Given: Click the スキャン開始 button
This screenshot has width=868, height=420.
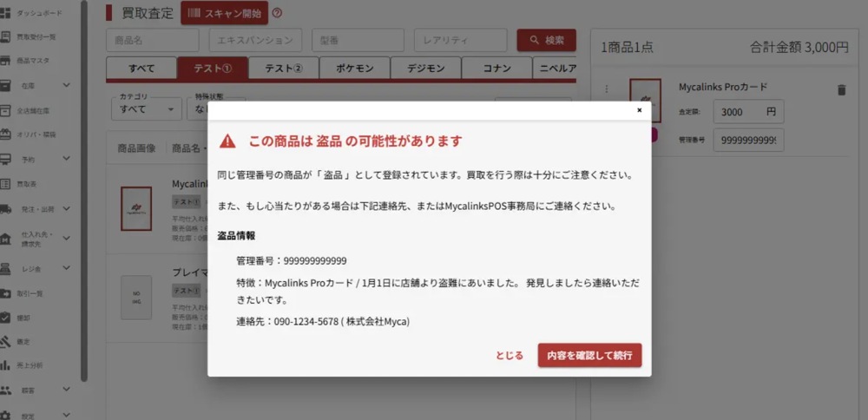Looking at the screenshot, I should 224,13.
